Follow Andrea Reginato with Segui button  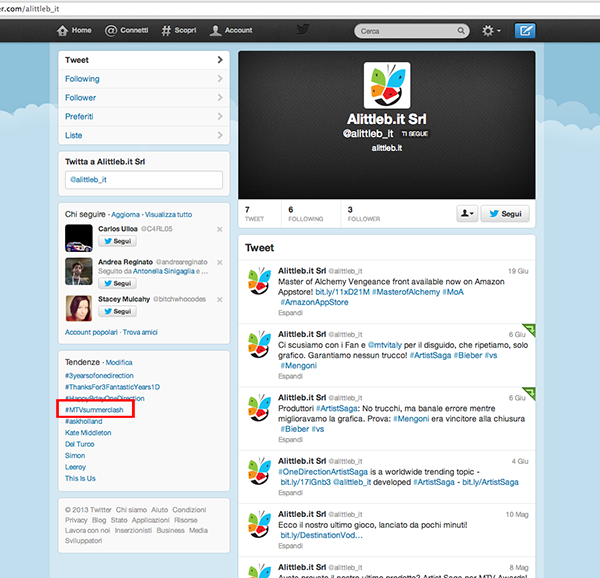(117, 283)
